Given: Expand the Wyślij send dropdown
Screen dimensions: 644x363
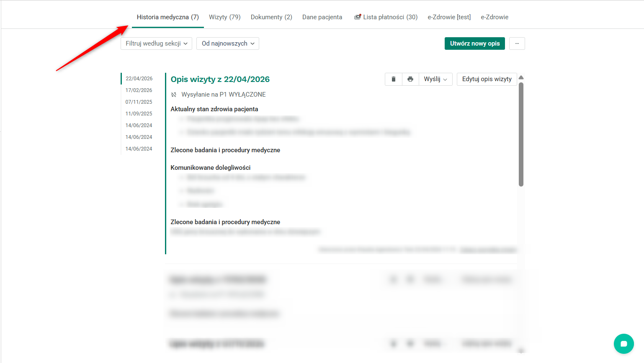Looking at the screenshot, I should pos(435,79).
